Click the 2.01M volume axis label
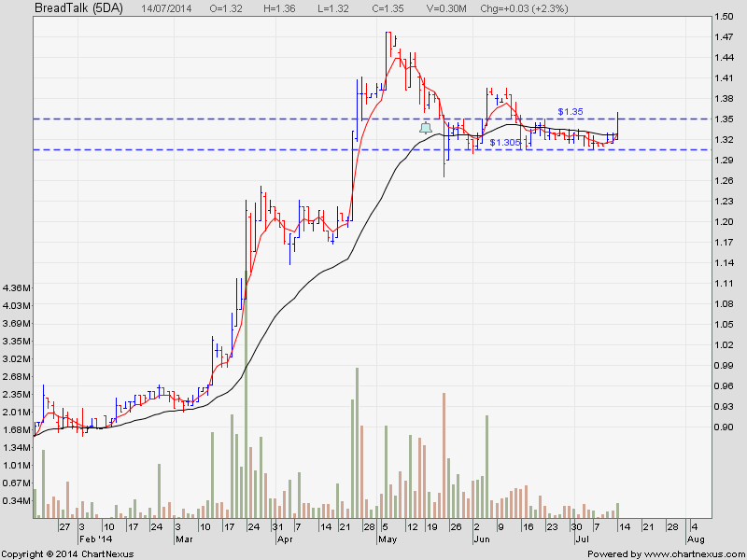The width and height of the screenshot is (747, 560). pyautogui.click(x=17, y=412)
